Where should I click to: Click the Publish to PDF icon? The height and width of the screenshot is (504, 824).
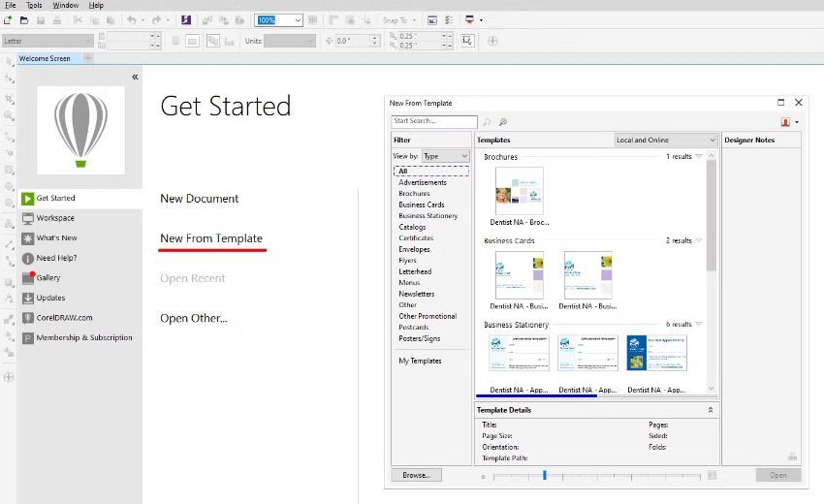pos(240,20)
